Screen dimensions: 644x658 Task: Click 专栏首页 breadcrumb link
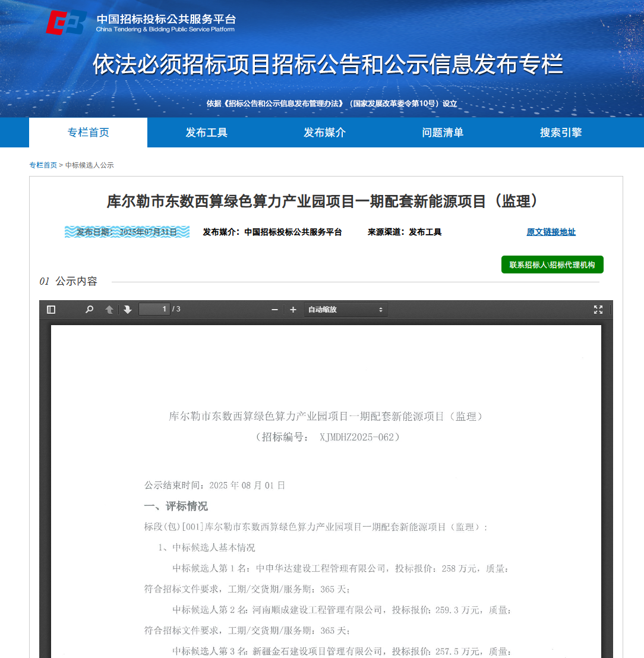point(43,165)
